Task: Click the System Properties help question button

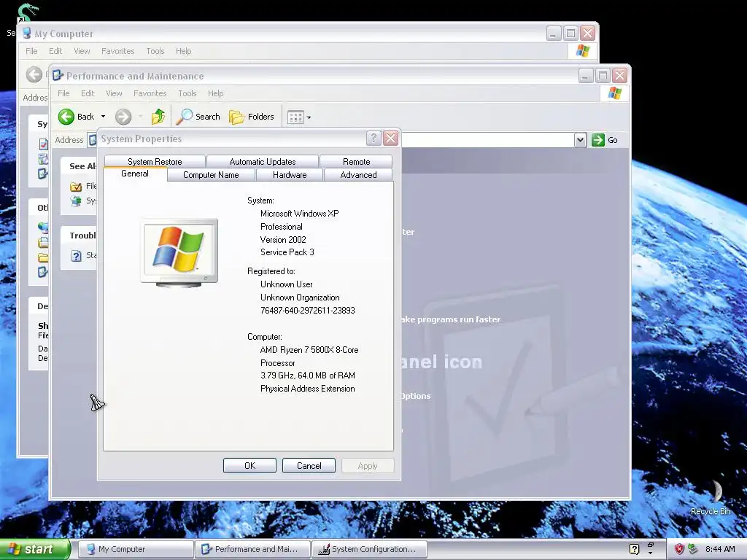Action: point(373,139)
